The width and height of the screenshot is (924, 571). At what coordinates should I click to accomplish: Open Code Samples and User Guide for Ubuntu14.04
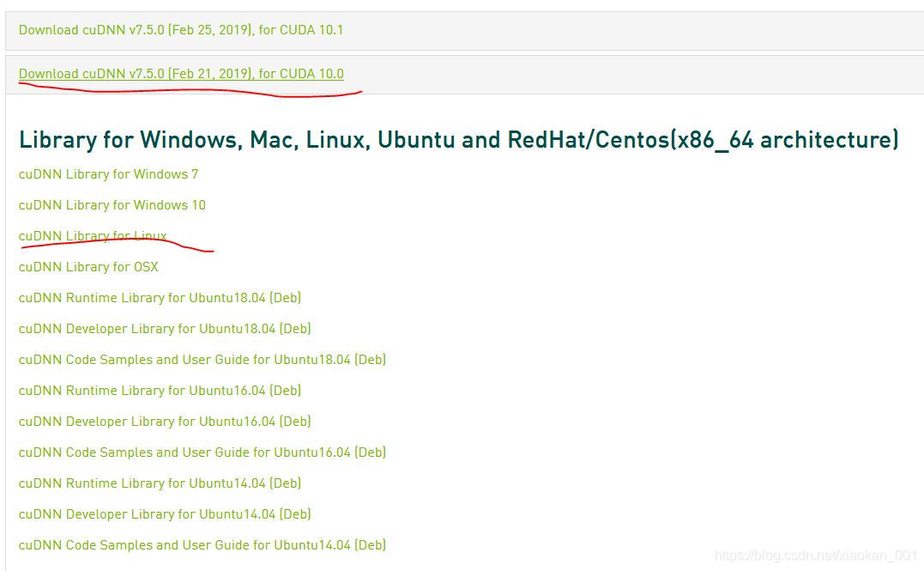(202, 545)
